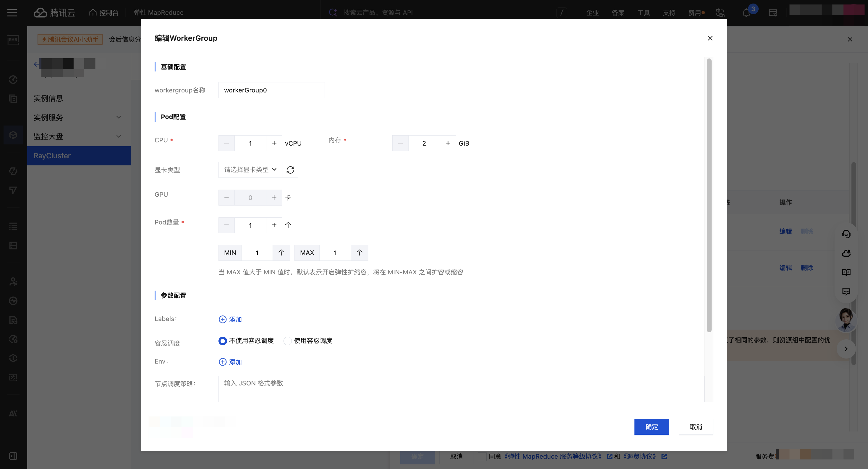Click the MAX pod count field
868x469 pixels.
pos(335,253)
